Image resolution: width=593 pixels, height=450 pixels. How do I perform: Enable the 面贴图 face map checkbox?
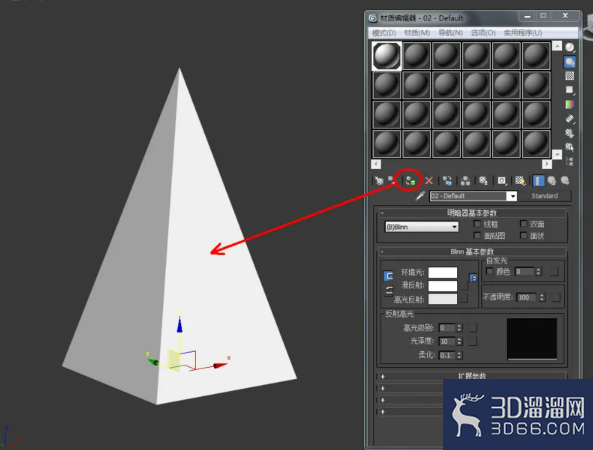tap(477, 236)
